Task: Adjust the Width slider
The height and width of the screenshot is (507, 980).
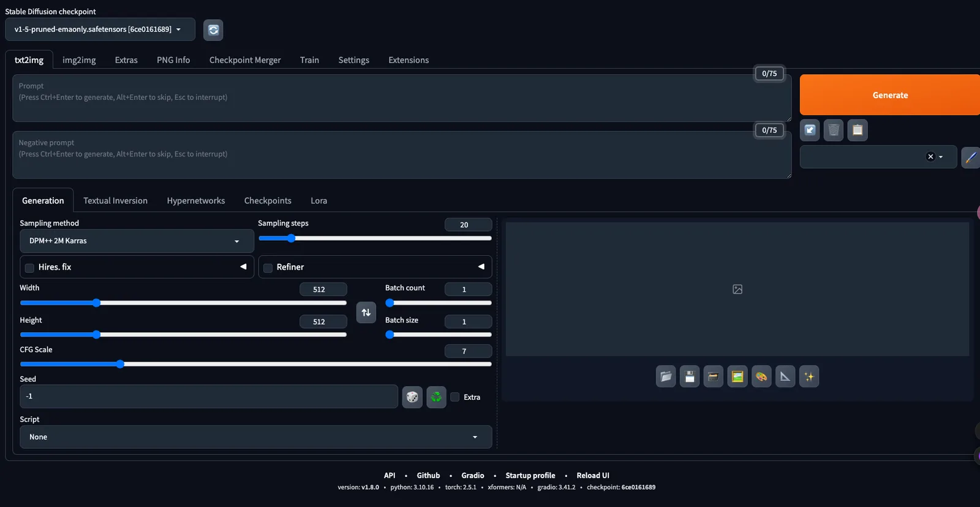Action: pos(183,303)
